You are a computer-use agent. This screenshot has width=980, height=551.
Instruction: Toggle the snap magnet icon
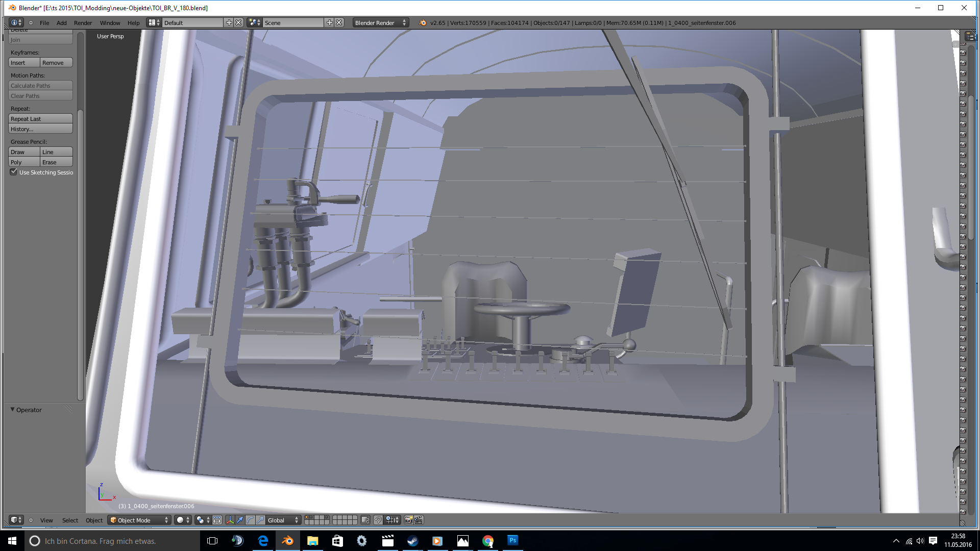(378, 520)
